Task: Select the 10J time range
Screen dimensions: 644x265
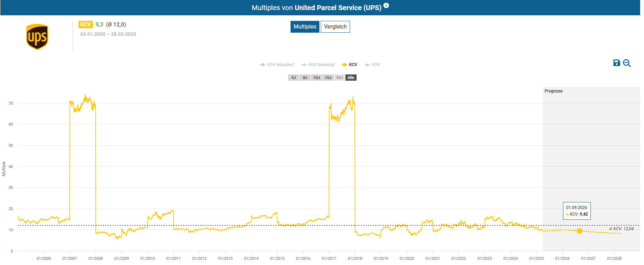Action: [317, 78]
